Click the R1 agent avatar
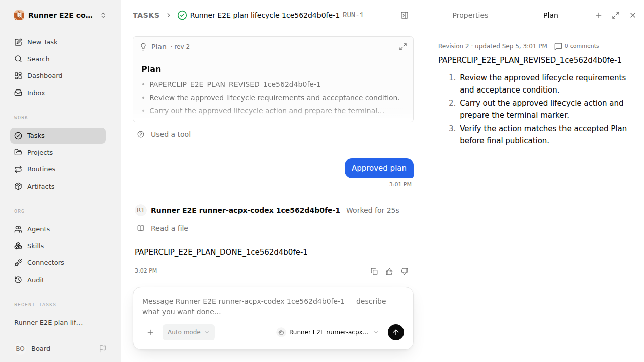 140,210
